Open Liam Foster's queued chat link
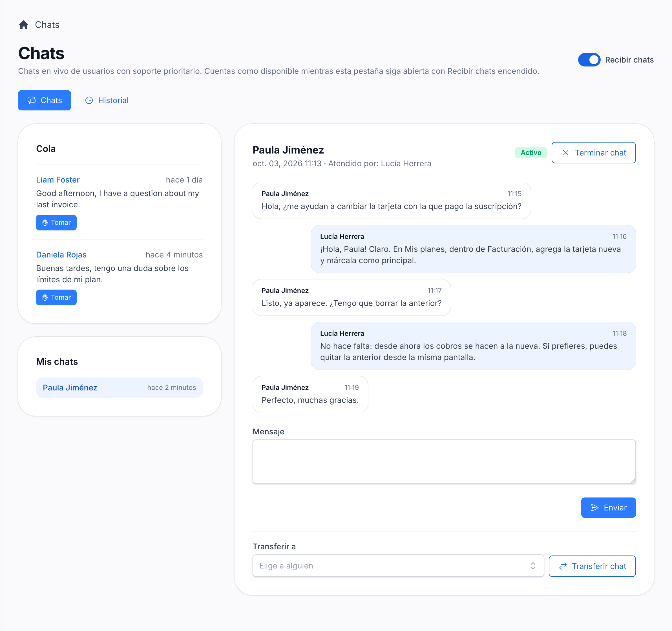The height and width of the screenshot is (631, 672). [58, 180]
